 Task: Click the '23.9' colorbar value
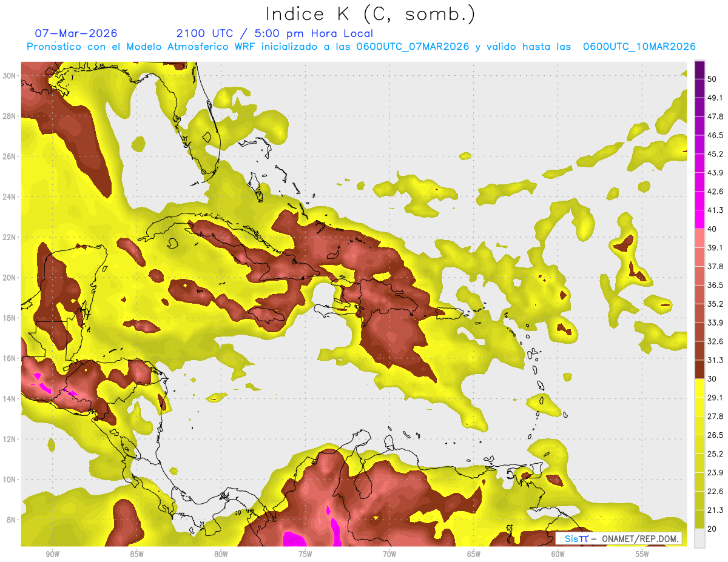point(715,473)
